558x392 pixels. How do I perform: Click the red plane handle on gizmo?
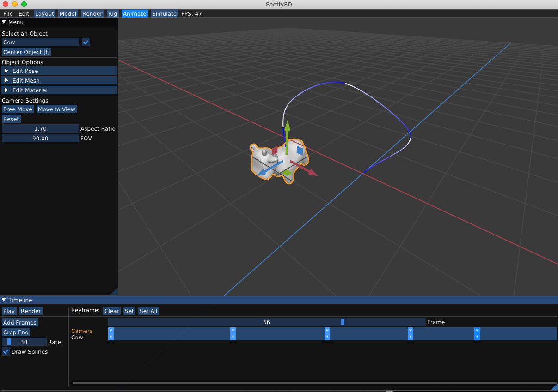[x=275, y=151]
